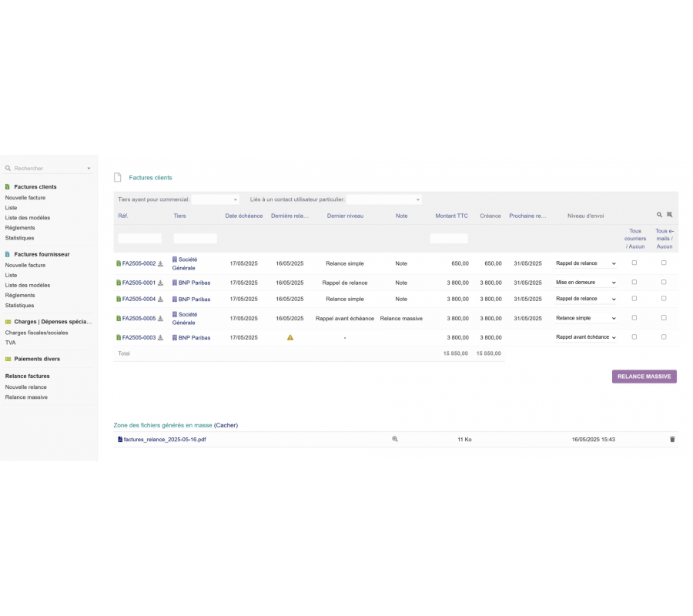
Task: Click the search magnifier icon in table header
Action: 659,215
